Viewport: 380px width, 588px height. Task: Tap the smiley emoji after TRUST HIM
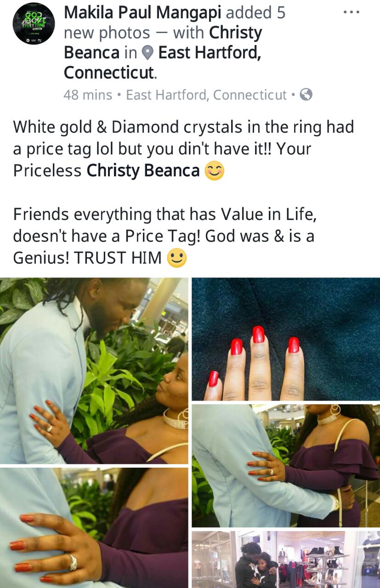coord(177,258)
